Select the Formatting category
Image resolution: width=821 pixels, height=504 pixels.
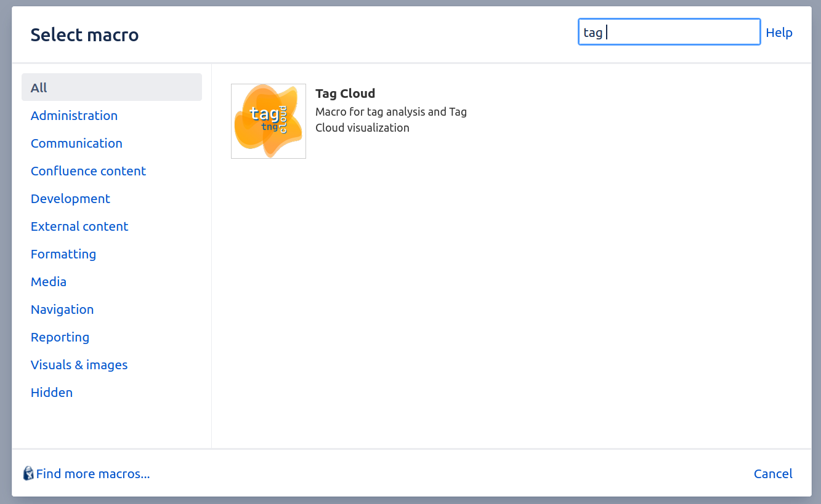coord(63,254)
